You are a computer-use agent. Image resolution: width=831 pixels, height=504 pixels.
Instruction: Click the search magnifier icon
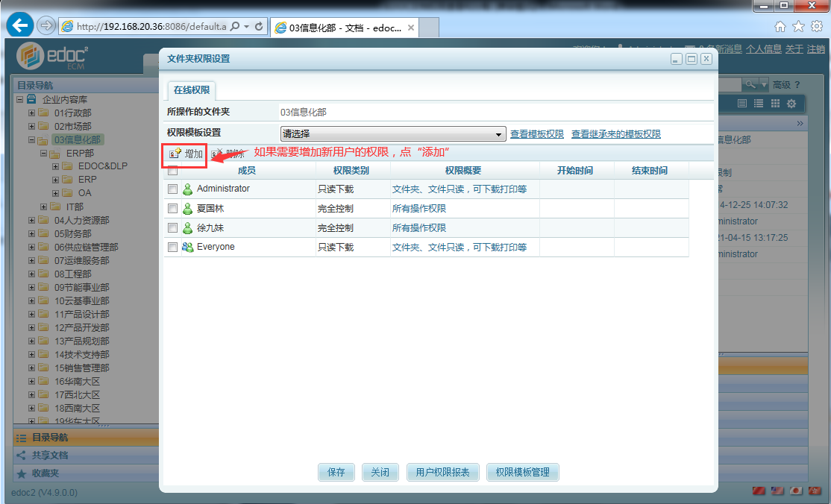coord(750,84)
